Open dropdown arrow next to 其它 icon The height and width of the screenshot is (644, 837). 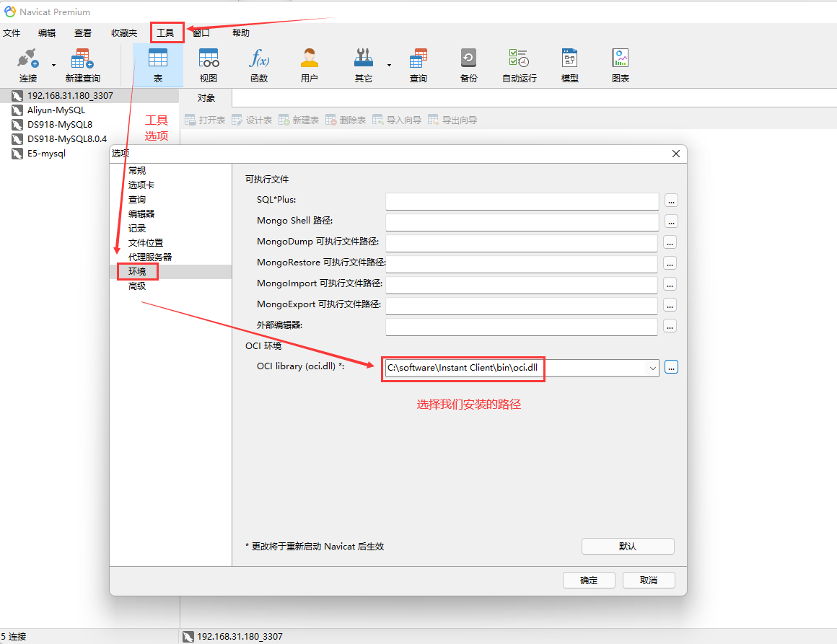coord(389,65)
